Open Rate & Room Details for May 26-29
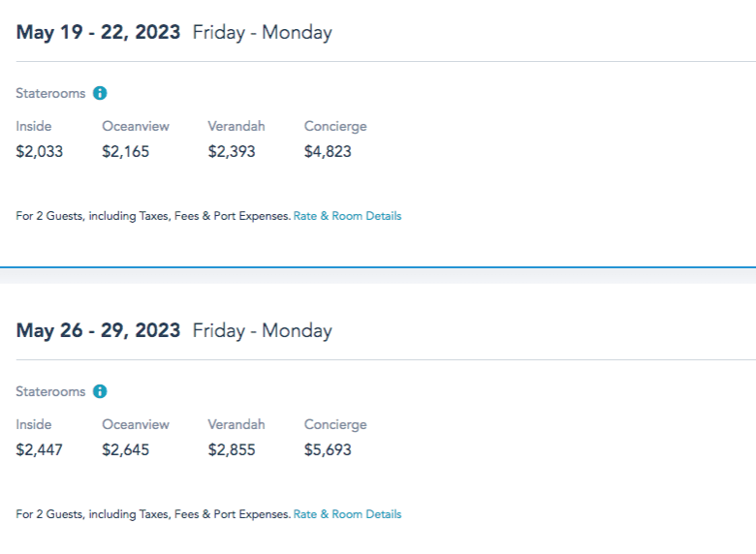The width and height of the screenshot is (756, 554). (347, 514)
